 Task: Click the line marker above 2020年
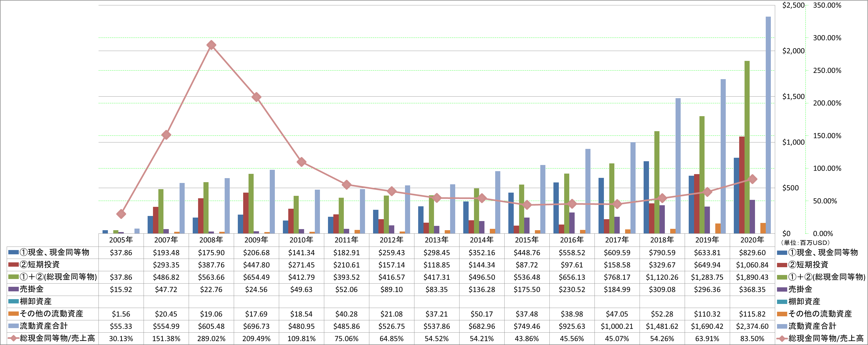pos(752,179)
